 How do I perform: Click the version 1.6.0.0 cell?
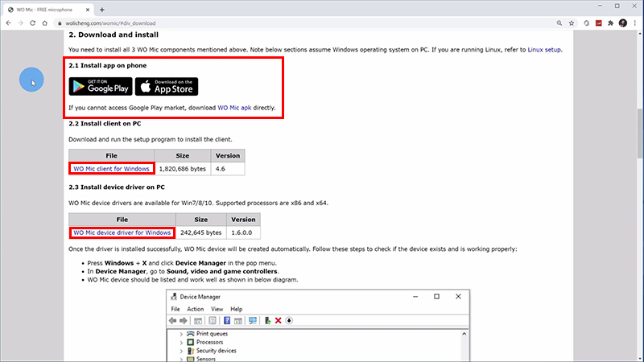tap(243, 232)
